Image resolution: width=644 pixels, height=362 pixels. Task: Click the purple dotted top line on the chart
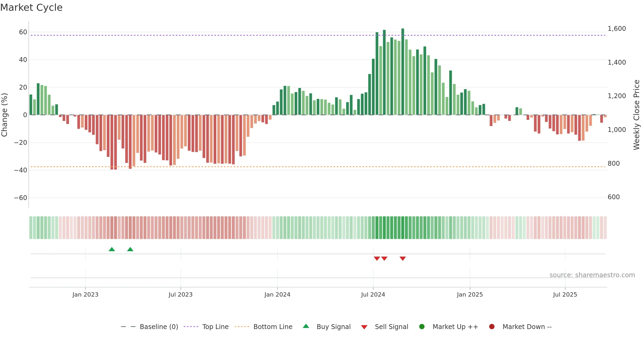coord(318,35)
